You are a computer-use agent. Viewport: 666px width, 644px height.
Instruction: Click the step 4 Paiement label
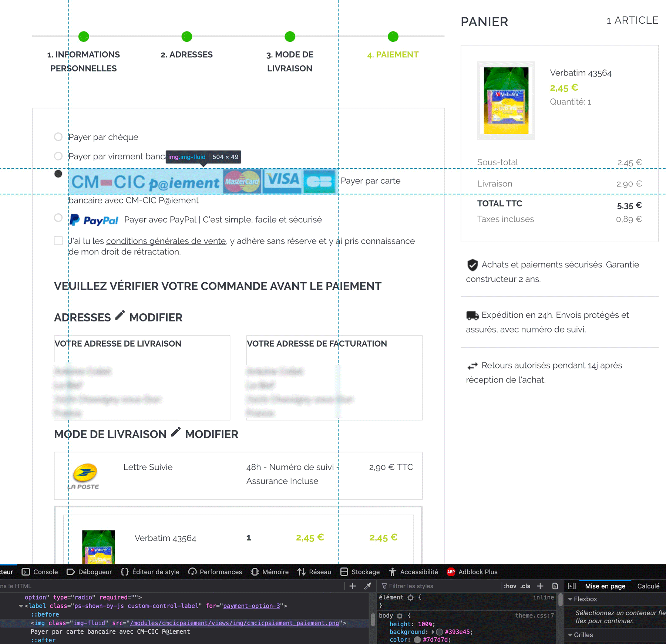393,55
